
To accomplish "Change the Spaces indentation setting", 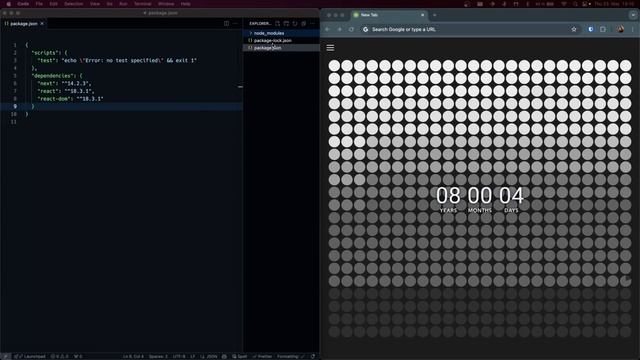I will pos(158,356).
